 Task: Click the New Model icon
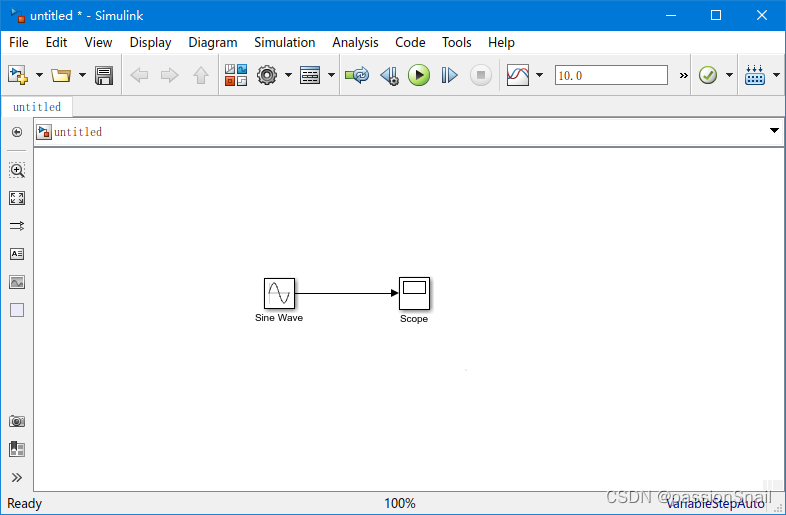click(18, 75)
